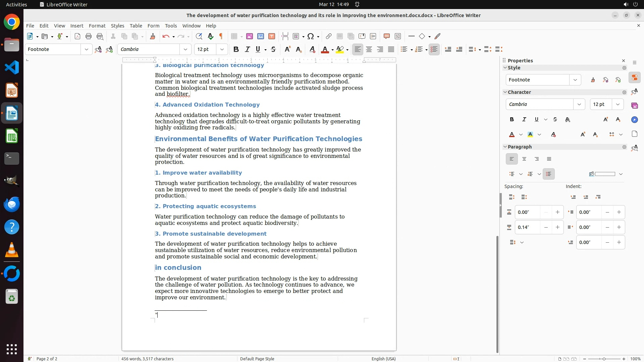Viewport: 644px width, 362px height.
Task: Click Clone Formatting paintbrush icon
Action: coord(153,37)
